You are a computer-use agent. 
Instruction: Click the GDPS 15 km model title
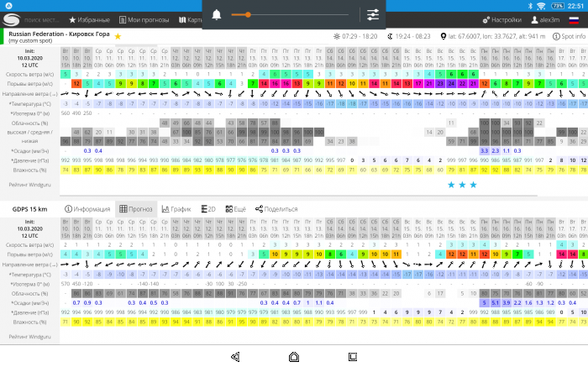coord(29,209)
